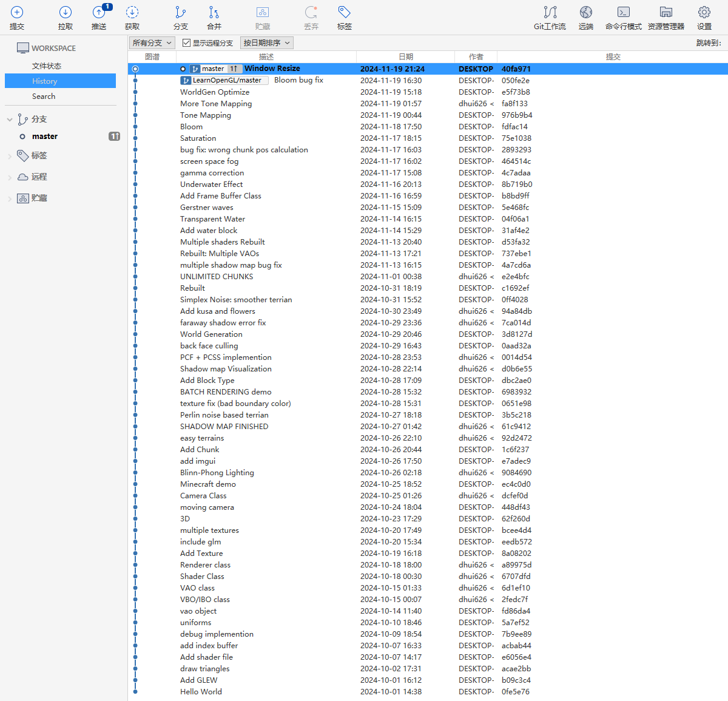
Task: Open the 所有分支 branch filter dropdown
Action: click(152, 43)
